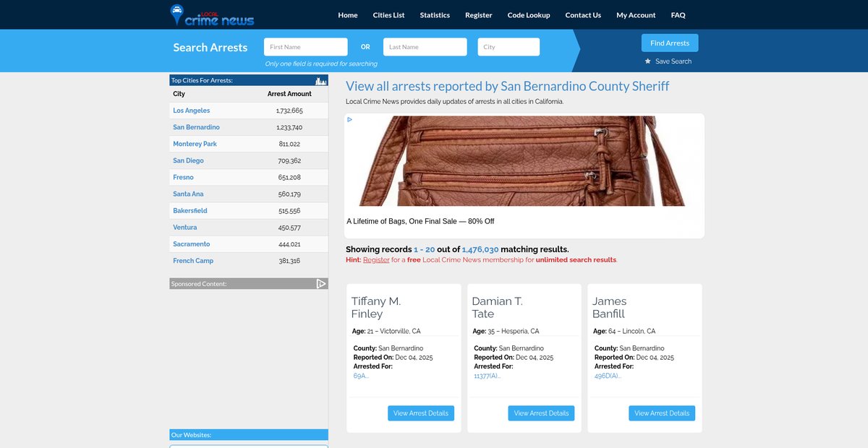Open the Code Lookup page
The width and height of the screenshot is (868, 448).
tap(529, 15)
